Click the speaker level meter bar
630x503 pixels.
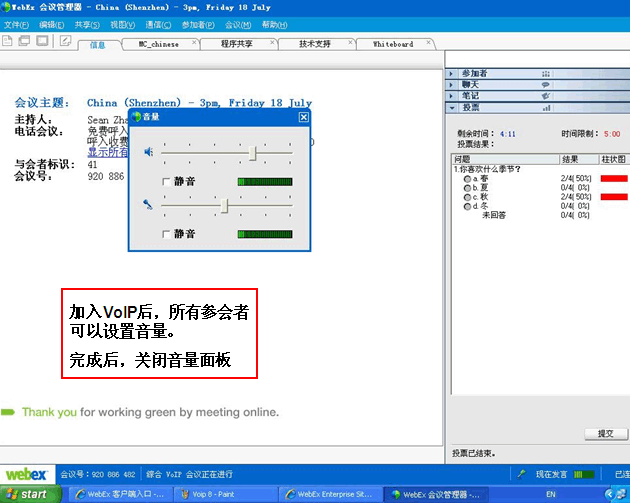(265, 182)
